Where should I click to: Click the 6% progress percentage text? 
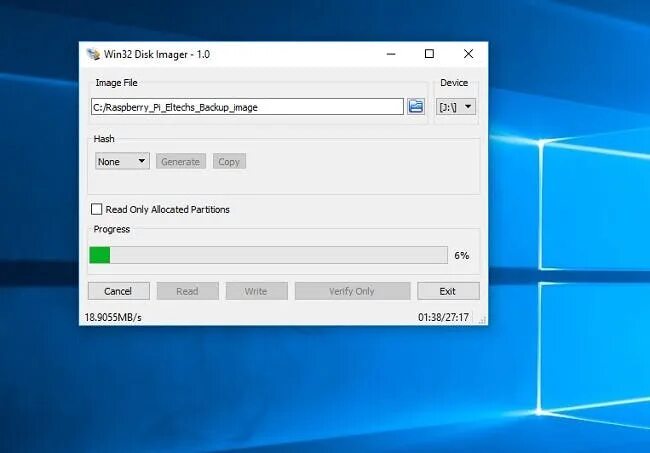(x=462, y=255)
